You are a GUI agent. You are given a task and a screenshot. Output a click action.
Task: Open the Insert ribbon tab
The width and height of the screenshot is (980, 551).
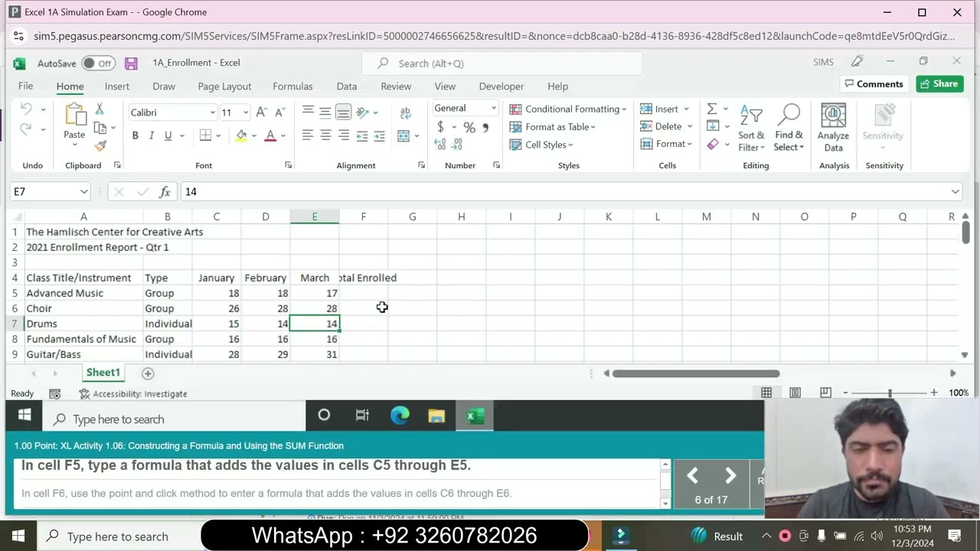[117, 86]
